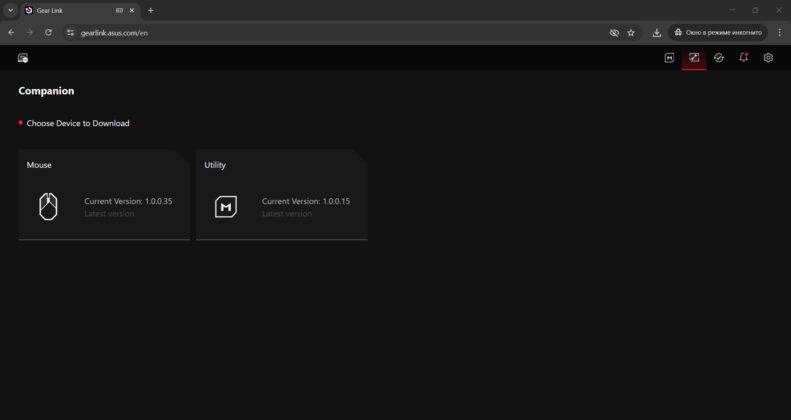Click Choose Device to Download label
The image size is (791, 420).
point(78,123)
